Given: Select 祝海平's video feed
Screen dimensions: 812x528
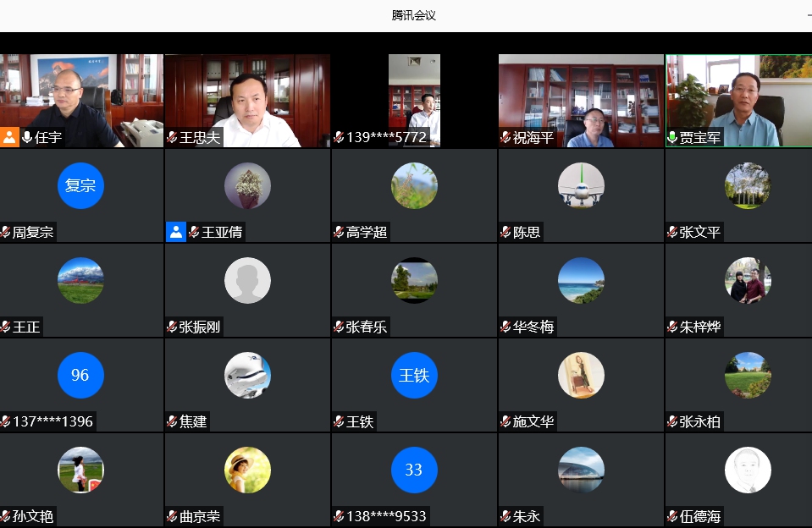Looking at the screenshot, I should (581, 101).
